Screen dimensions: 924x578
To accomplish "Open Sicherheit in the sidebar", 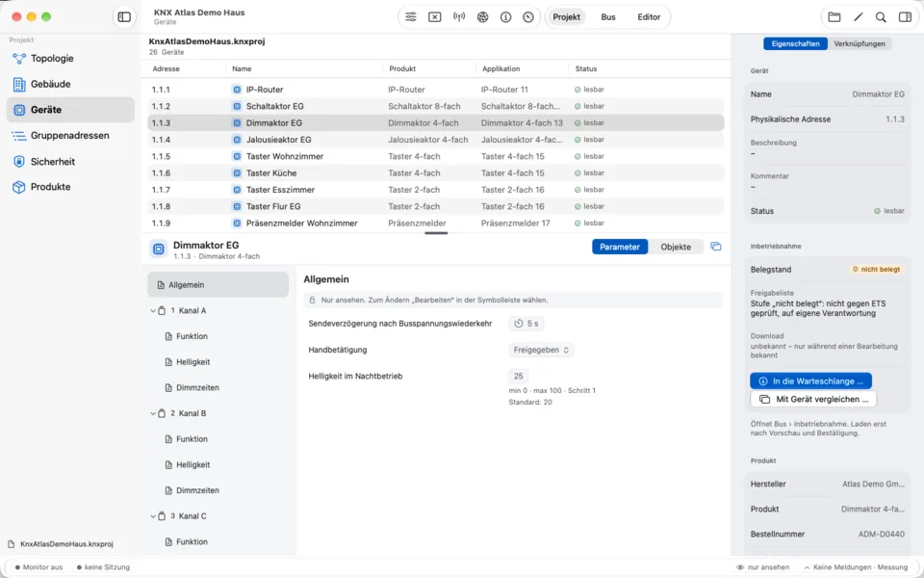I will (70, 161).
